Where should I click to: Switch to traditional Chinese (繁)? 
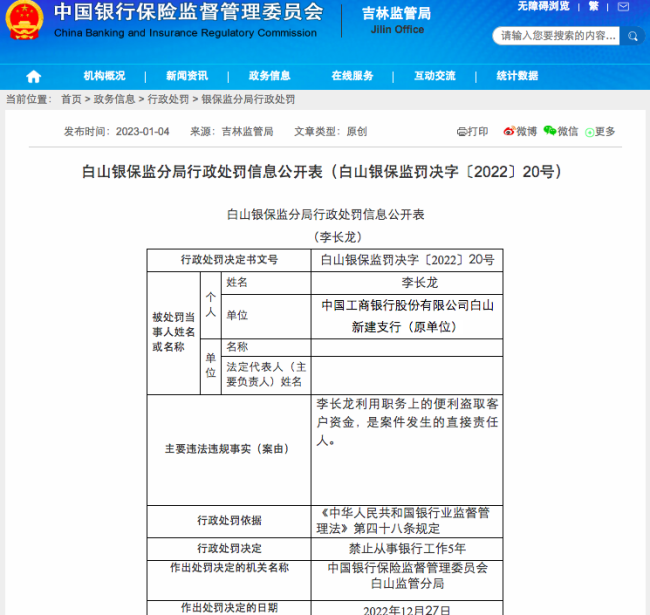[594, 6]
